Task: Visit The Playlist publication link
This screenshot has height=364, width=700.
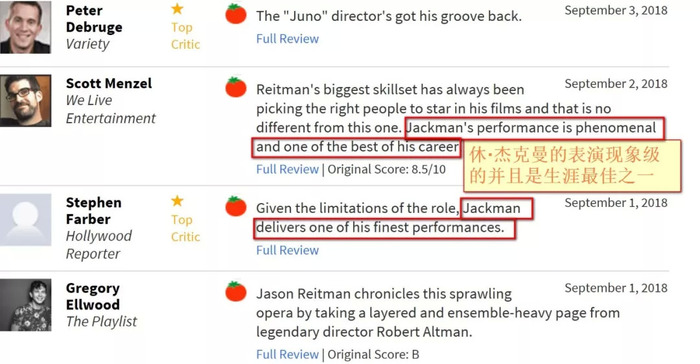Action: (x=101, y=322)
